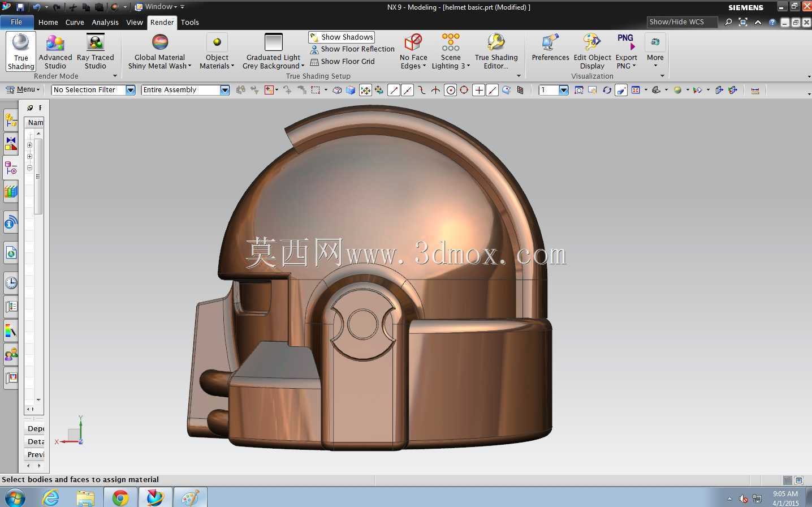Open No Face Edges dropdown
The width and height of the screenshot is (812, 507).
click(x=413, y=51)
